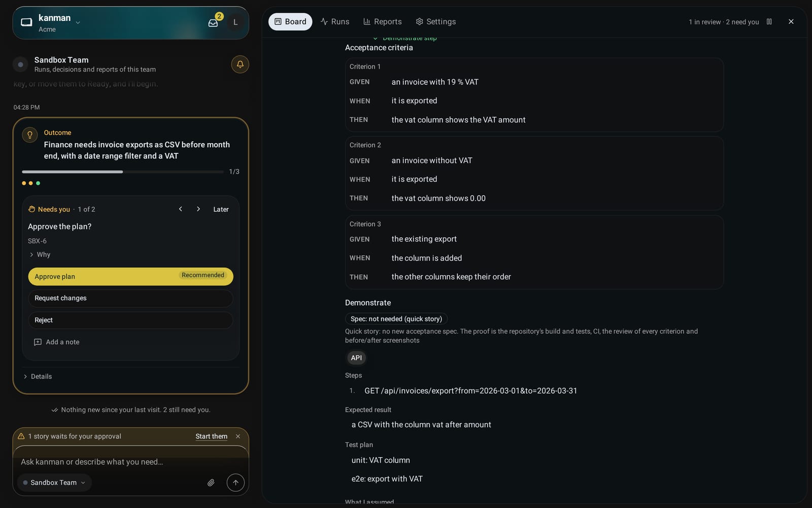
Task: Select the Reject option
Action: pos(130,320)
